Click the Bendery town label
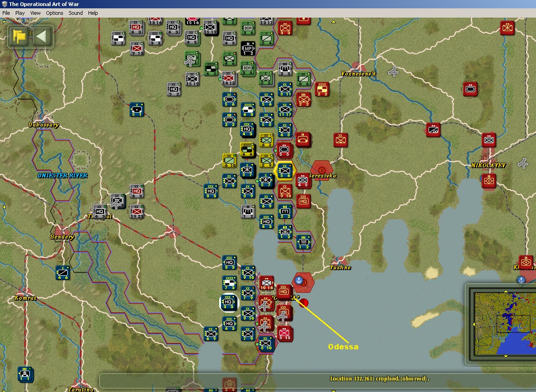Screen dimensions: 536x392 [x=62, y=237]
